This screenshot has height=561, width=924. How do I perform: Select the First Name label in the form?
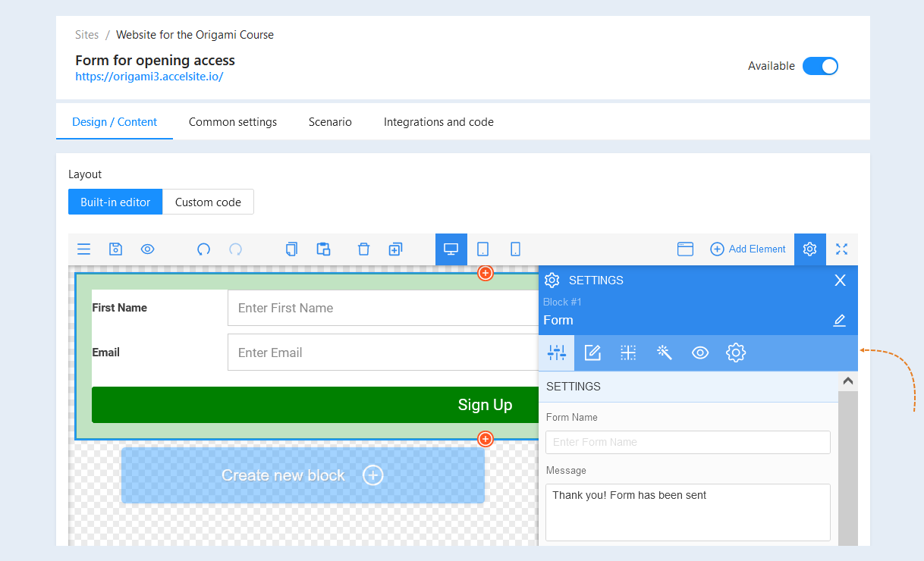pos(119,308)
